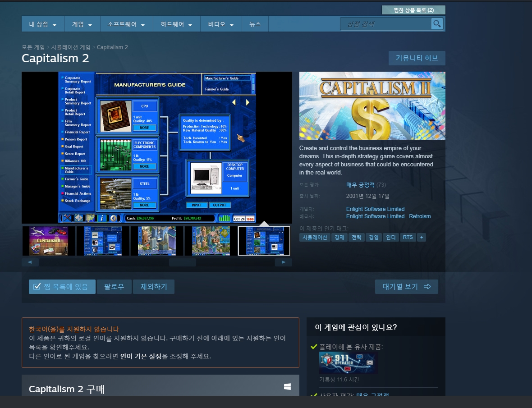Click the large Manufacturer's Guide screenshot
Viewport: 532px width, 408px height.
157,147
